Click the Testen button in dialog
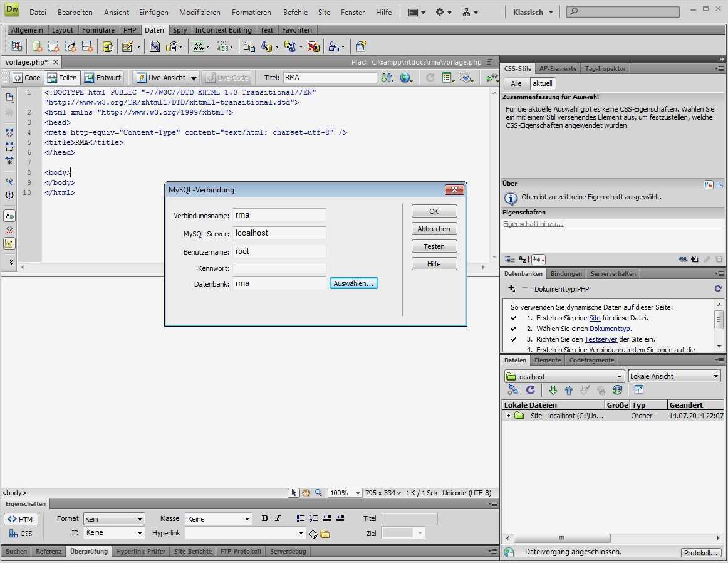Screen dimensions: 728x563 [434, 246]
